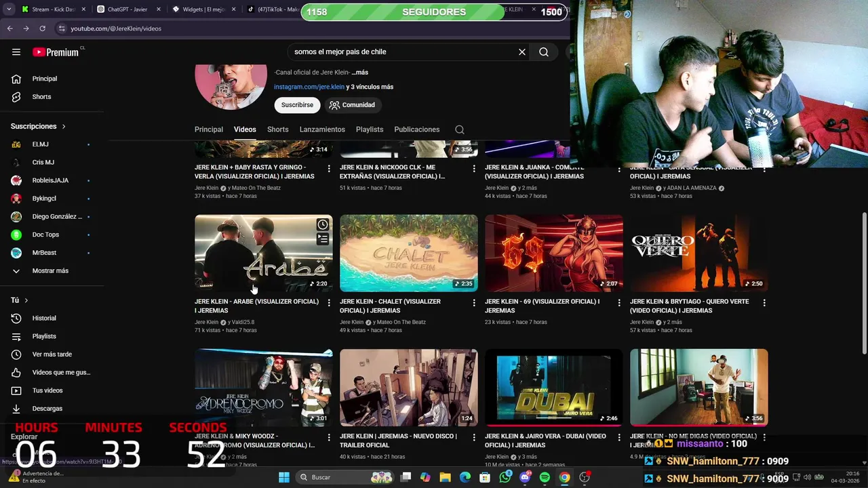Switch to the Stream - Kick Dashboard tab
Viewport: 868px width, 488px height.
tap(53, 9)
